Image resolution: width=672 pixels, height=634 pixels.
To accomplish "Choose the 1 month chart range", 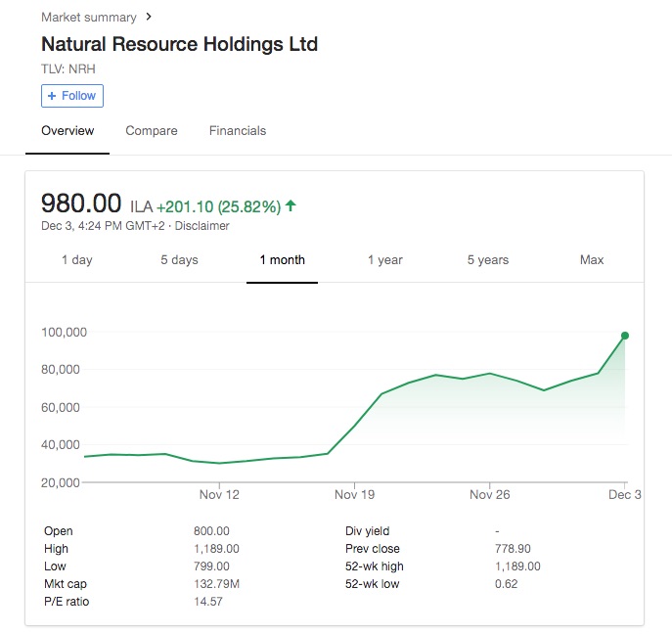I will coord(282,260).
